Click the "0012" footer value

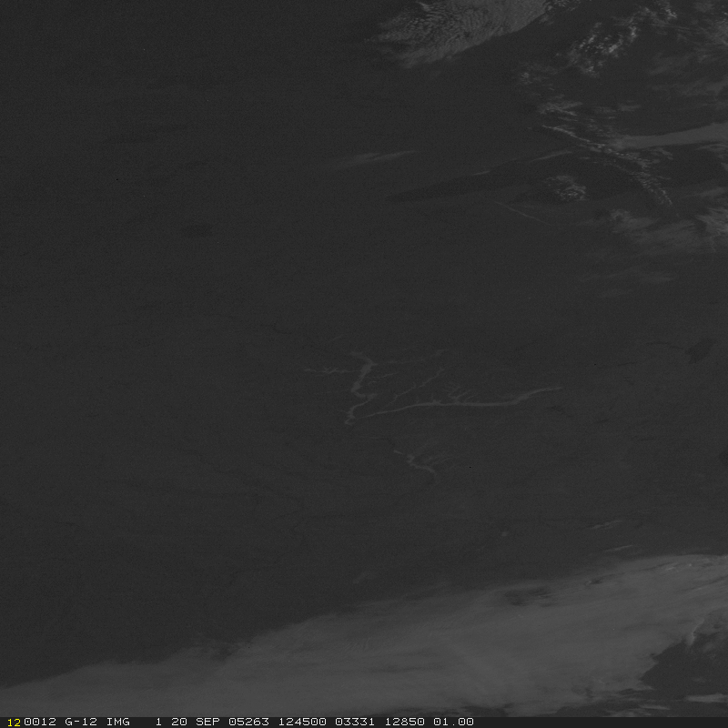point(39,722)
